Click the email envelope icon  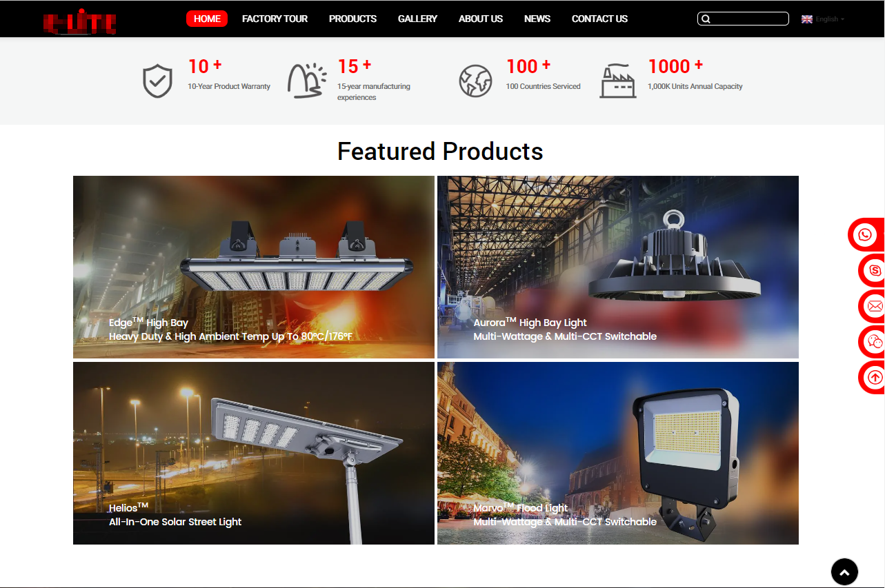(875, 306)
